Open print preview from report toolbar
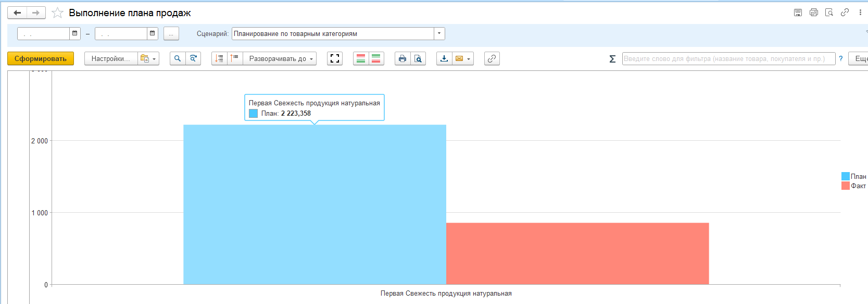 (418, 58)
